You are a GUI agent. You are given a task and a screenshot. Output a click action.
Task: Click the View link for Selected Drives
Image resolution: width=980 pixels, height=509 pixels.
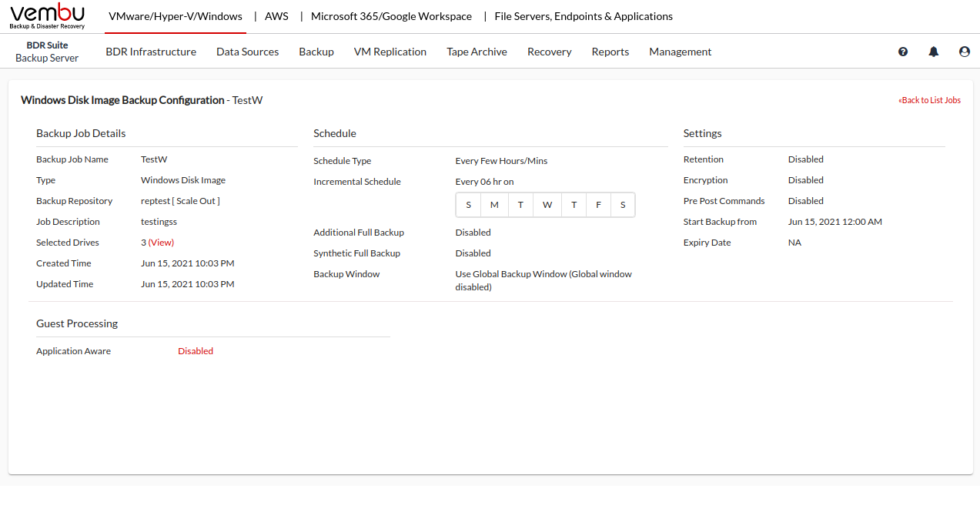(162, 243)
